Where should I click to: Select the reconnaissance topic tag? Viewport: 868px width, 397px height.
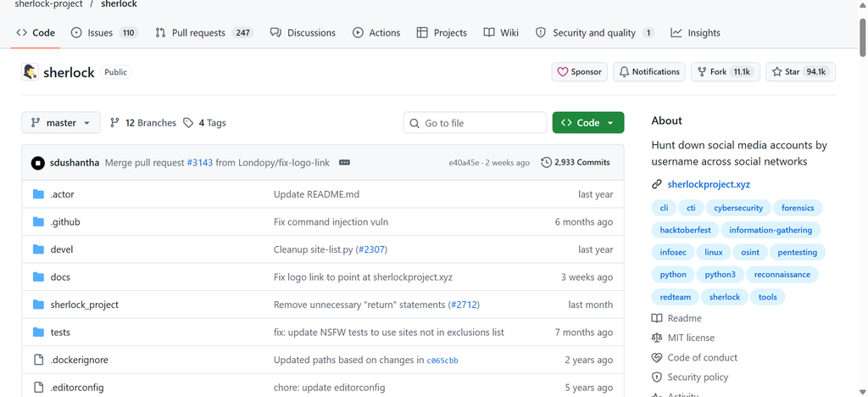click(x=782, y=275)
